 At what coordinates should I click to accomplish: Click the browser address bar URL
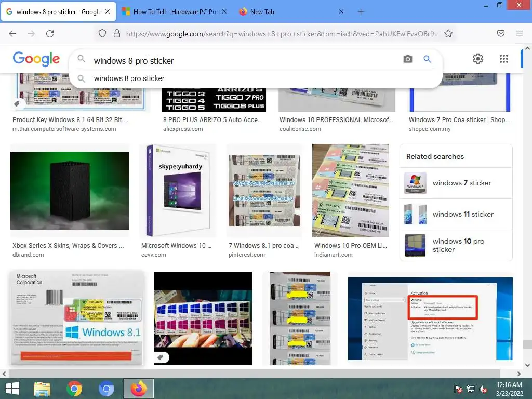click(282, 34)
